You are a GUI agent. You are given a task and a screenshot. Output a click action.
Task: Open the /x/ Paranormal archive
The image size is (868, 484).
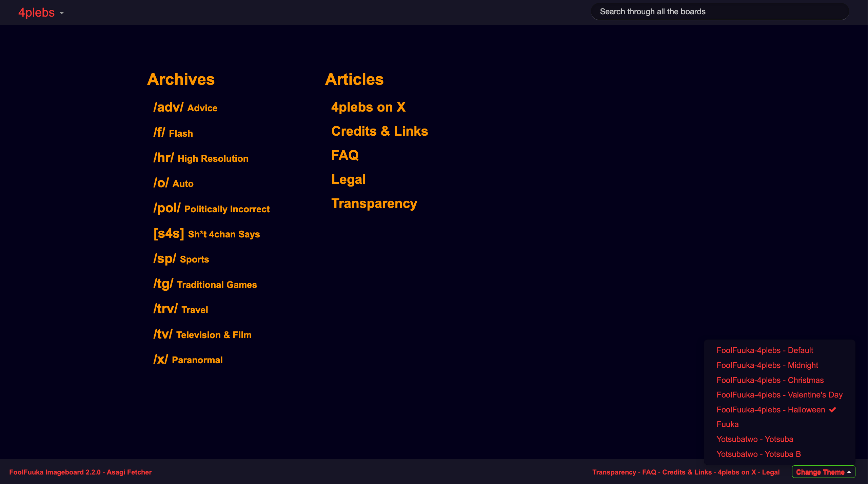188,360
